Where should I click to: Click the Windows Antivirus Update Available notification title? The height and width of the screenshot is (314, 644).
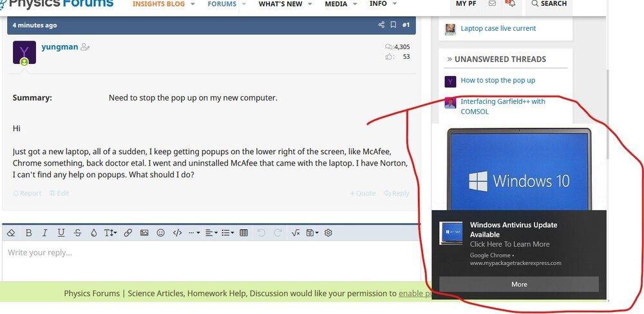[x=513, y=230]
